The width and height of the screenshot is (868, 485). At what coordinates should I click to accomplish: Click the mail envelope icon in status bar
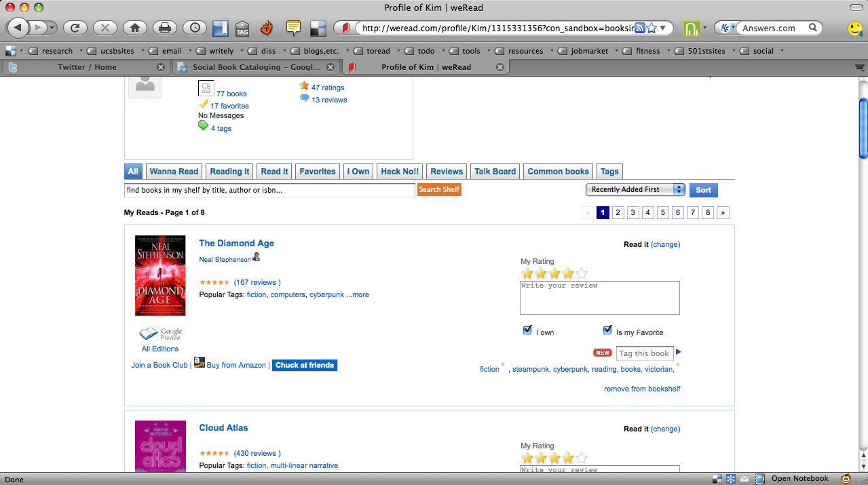click(744, 479)
